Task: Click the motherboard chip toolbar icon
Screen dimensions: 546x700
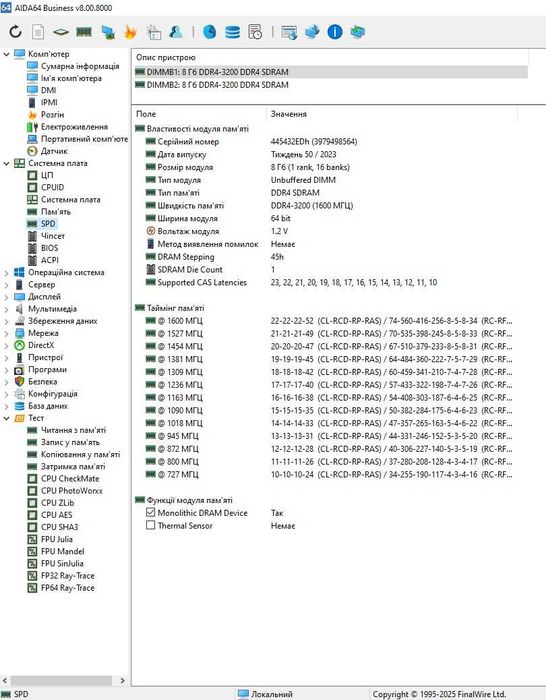Action: click(x=61, y=32)
